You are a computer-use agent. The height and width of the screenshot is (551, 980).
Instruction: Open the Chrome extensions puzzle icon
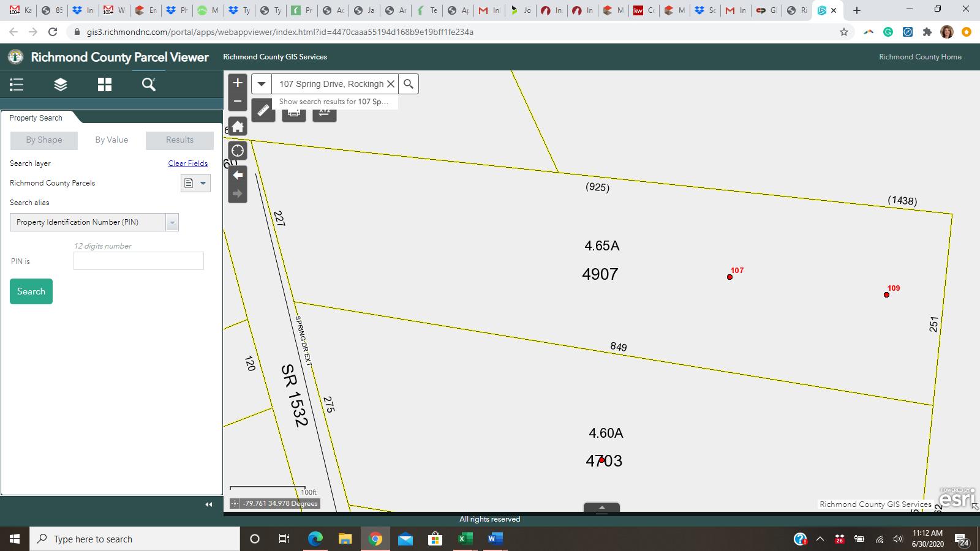tap(927, 32)
